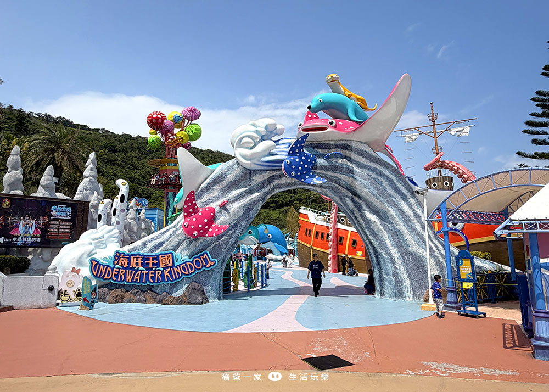Click the dolphin statue atop the manta ray
Viewport: 549px width, 392px height.
coord(335,104)
